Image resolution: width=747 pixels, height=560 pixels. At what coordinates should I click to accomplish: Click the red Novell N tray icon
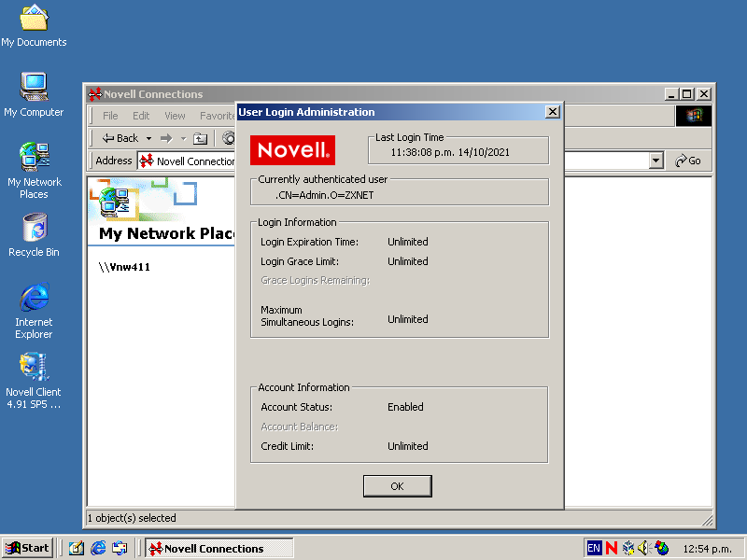pyautogui.click(x=612, y=549)
